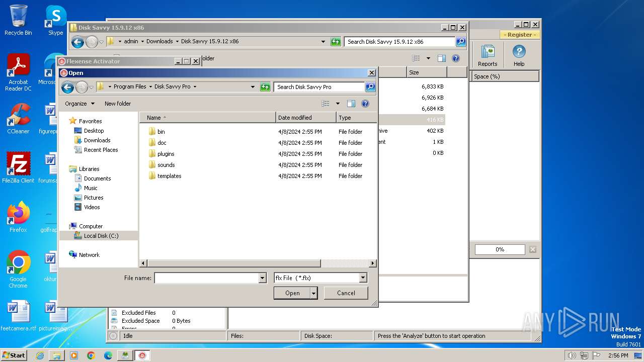
Task: Select the plugins folder
Action: tap(166, 154)
